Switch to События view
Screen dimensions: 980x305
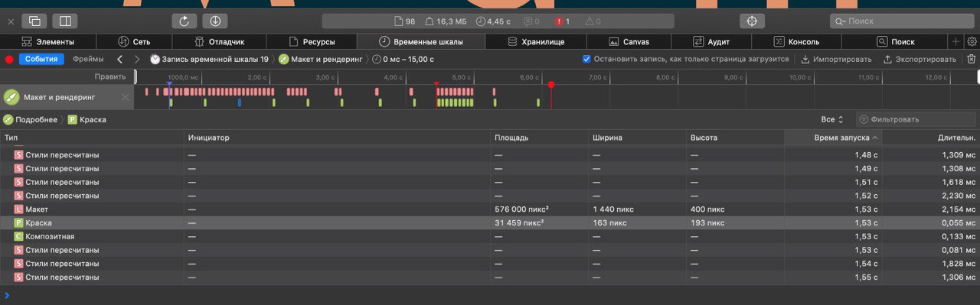click(x=41, y=59)
